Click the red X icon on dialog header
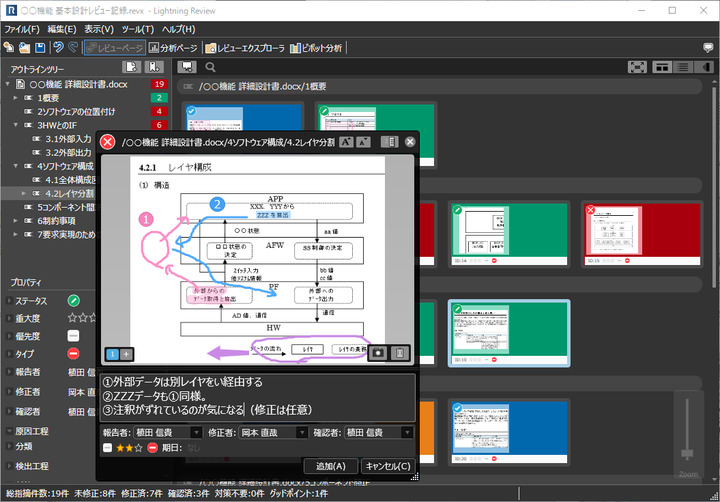The width and height of the screenshot is (720, 502). point(108,143)
